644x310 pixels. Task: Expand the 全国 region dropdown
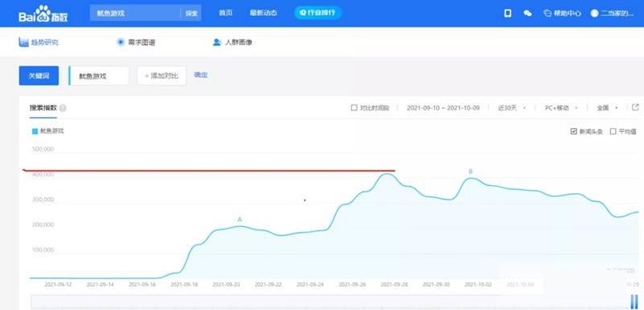[x=608, y=108]
